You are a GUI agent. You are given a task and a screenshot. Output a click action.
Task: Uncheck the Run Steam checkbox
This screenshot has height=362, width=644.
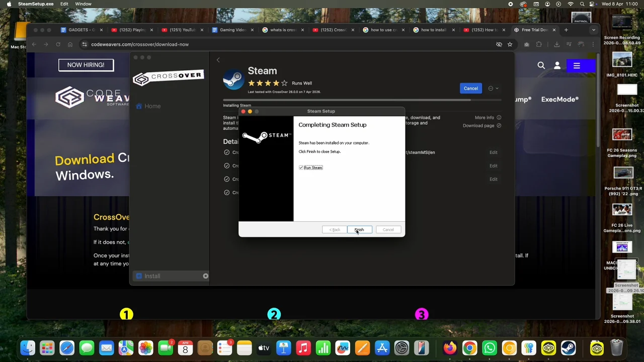301,167
